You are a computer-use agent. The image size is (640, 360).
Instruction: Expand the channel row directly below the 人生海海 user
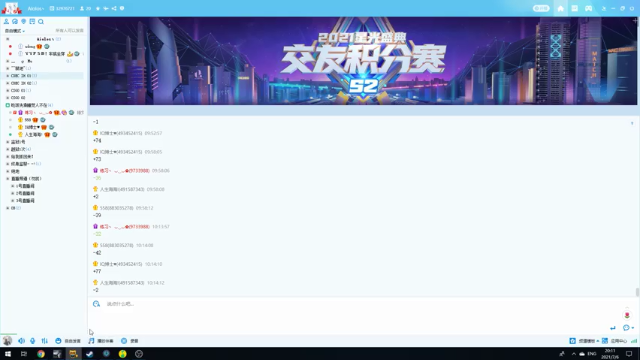7,142
